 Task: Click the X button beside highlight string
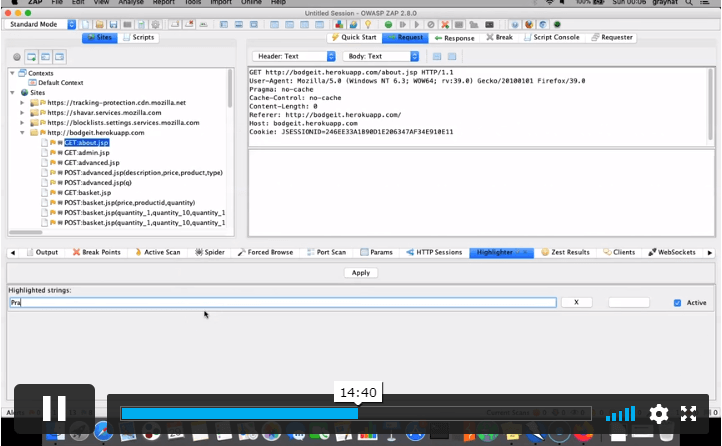pos(576,302)
